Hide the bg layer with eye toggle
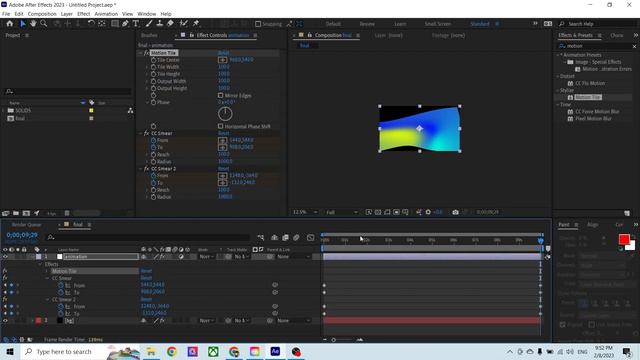The height and width of the screenshot is (360, 640). (5, 321)
